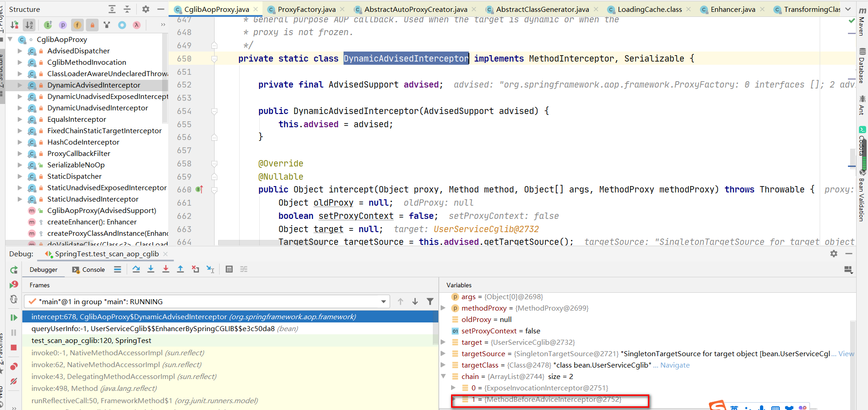Expand CglibMethodInvocation tree node arrow
Viewport: 868px width, 410px height.
[20, 62]
